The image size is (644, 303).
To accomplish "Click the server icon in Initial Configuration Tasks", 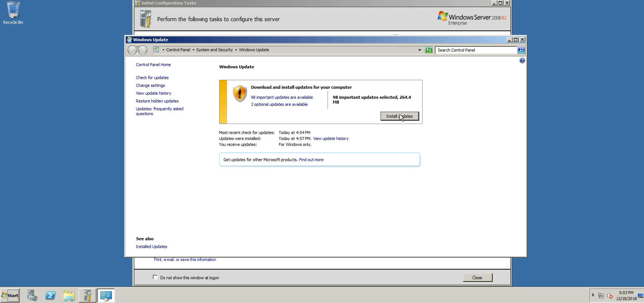I will click(146, 19).
